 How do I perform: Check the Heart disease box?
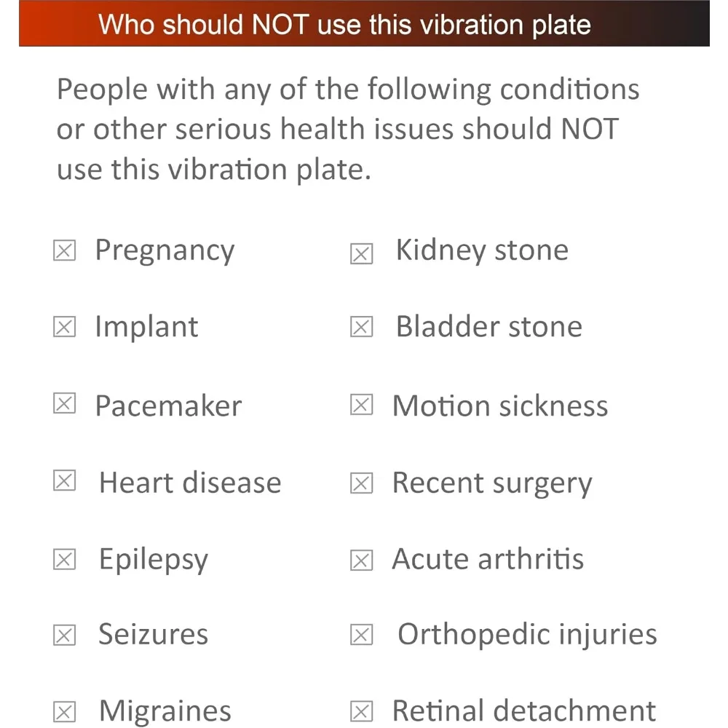pyautogui.click(x=65, y=480)
